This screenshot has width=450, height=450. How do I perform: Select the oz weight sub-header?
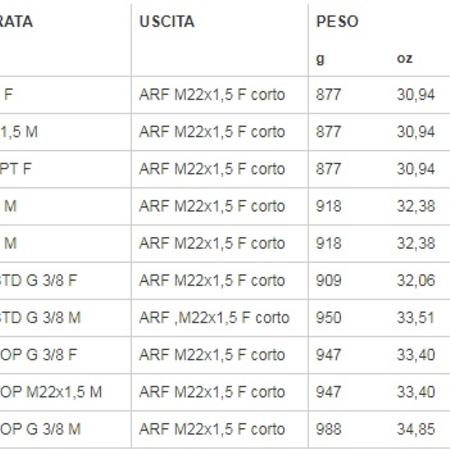pyautogui.click(x=405, y=59)
